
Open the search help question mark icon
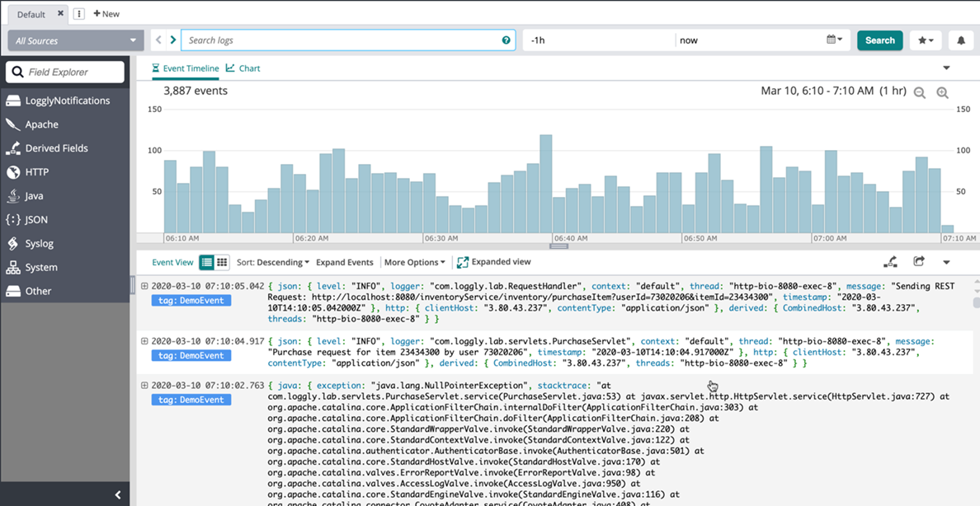(x=506, y=40)
